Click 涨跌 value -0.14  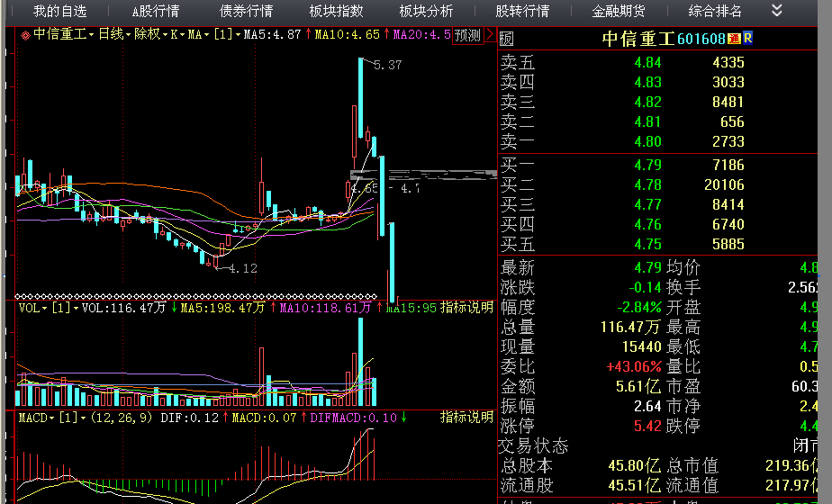[646, 287]
